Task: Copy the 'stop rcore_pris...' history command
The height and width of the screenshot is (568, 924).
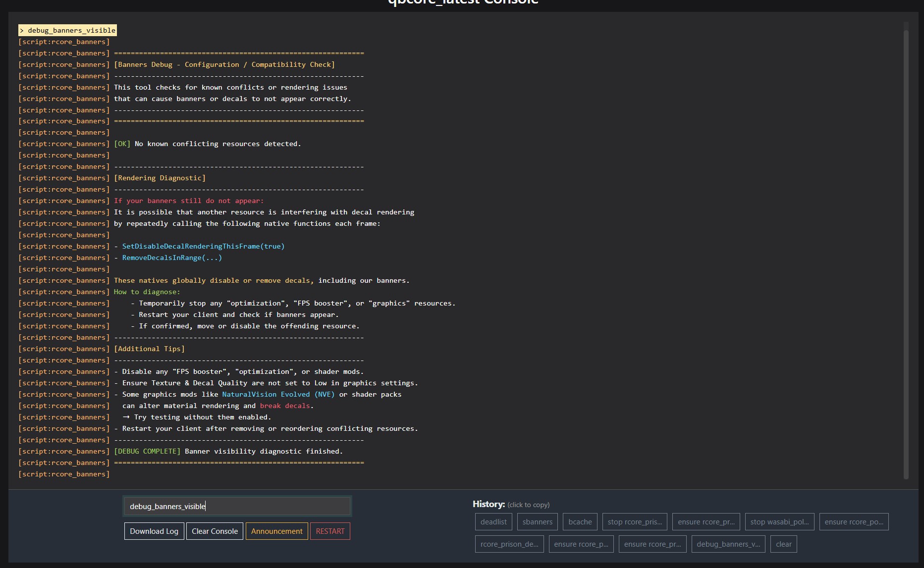Action: point(635,521)
